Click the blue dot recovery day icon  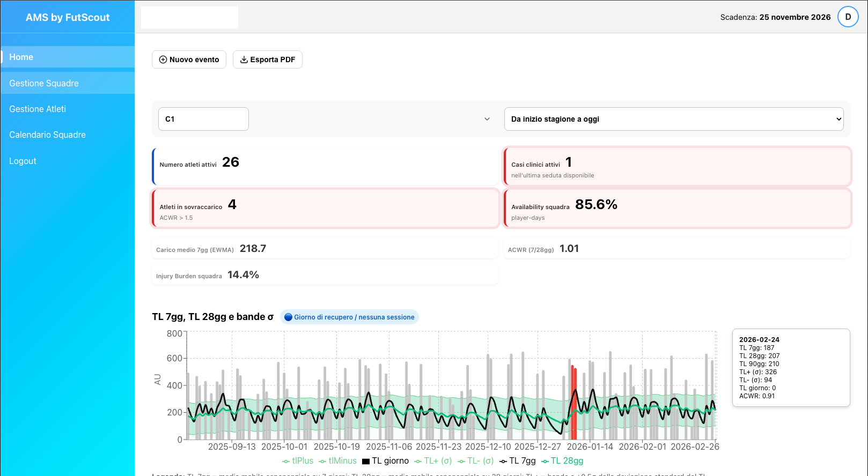[x=288, y=317]
